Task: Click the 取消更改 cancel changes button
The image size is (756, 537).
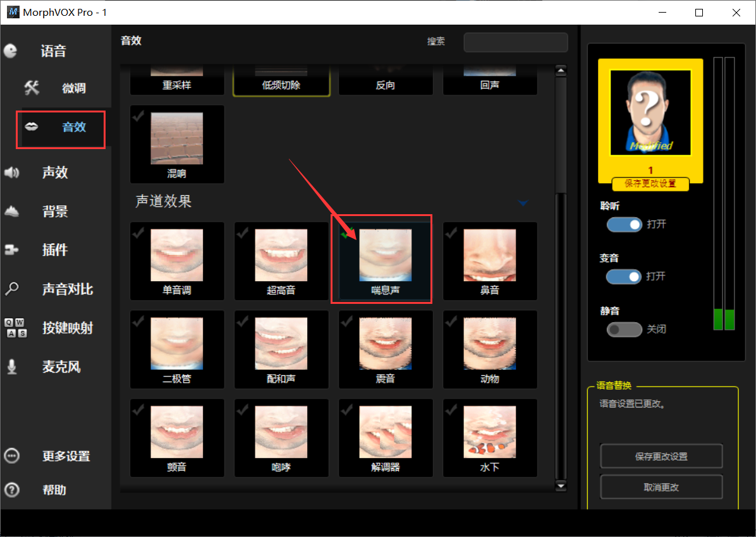Action: pyautogui.click(x=661, y=487)
